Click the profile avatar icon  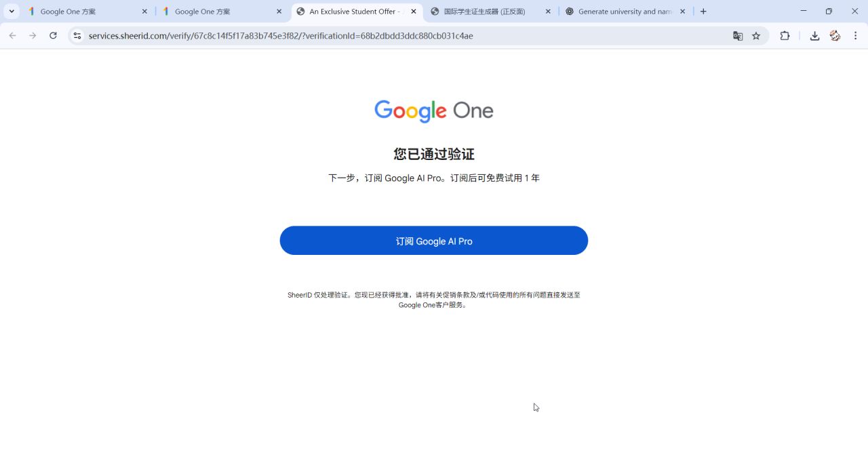(x=835, y=36)
